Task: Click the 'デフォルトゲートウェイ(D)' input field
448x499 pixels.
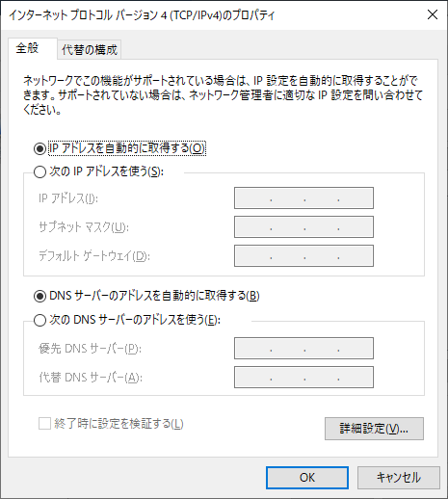Action: pyautogui.click(x=303, y=256)
